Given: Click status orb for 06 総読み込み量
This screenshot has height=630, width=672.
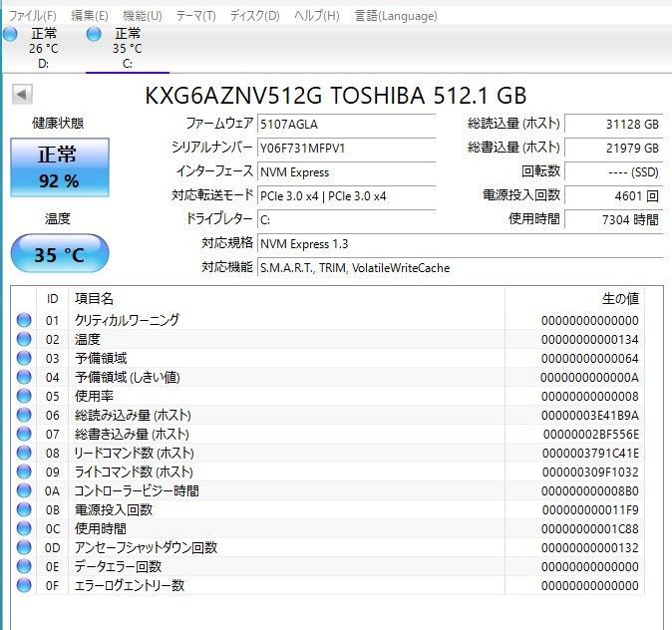Looking at the screenshot, I should click(x=24, y=415).
